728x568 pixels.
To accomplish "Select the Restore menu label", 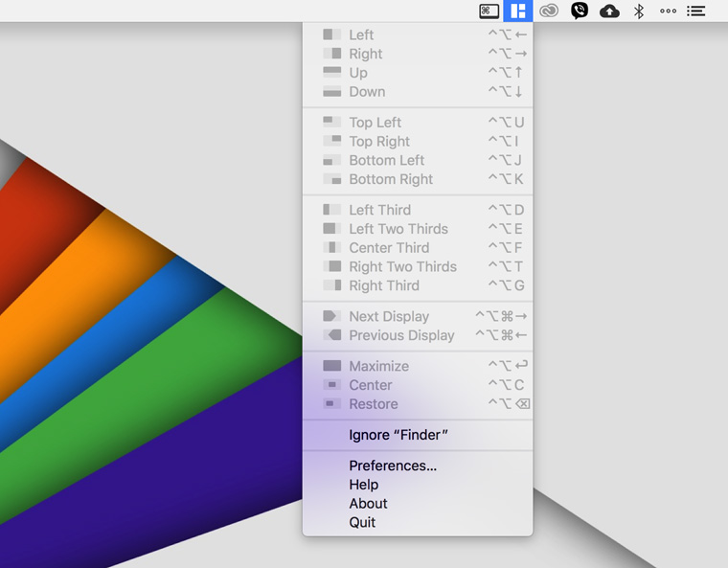I will click(374, 404).
